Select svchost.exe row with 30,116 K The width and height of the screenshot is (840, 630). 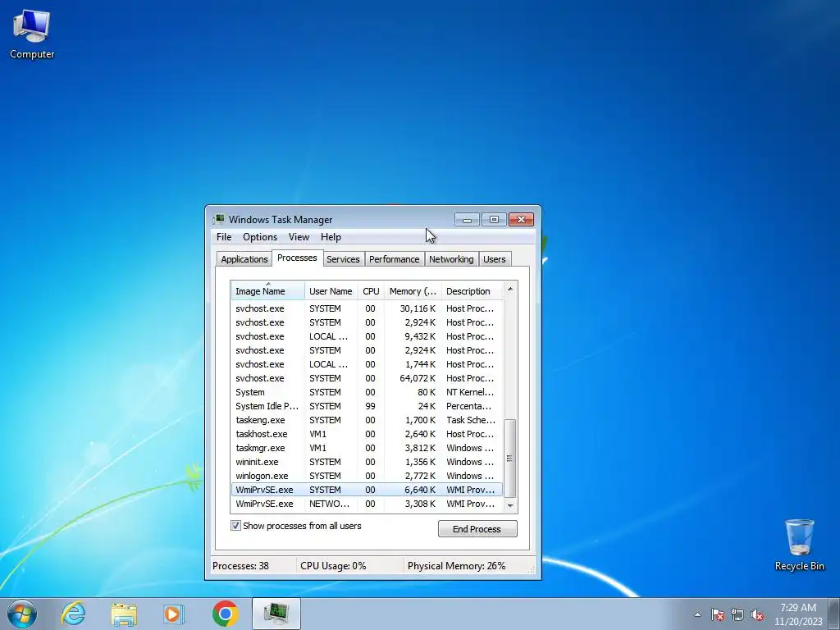[x=367, y=308]
